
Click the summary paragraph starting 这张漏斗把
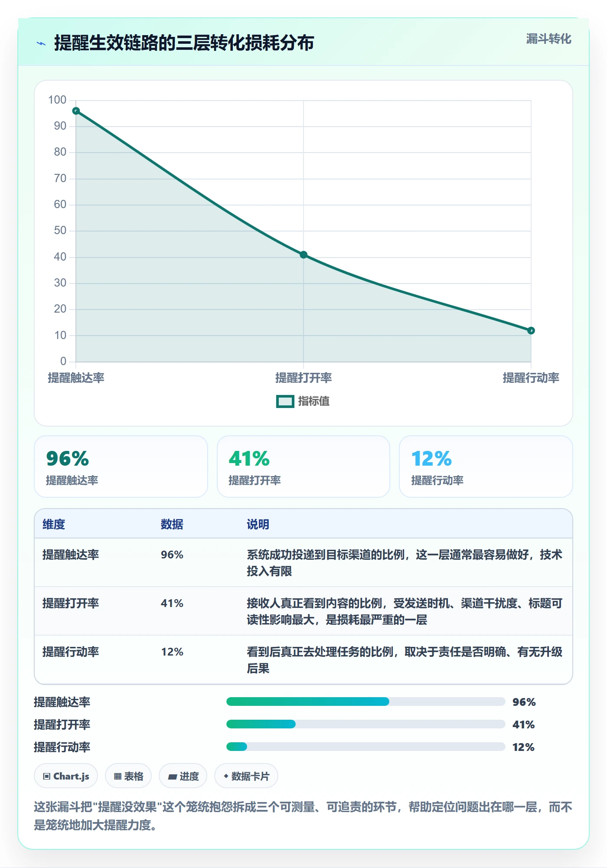[x=303, y=816]
